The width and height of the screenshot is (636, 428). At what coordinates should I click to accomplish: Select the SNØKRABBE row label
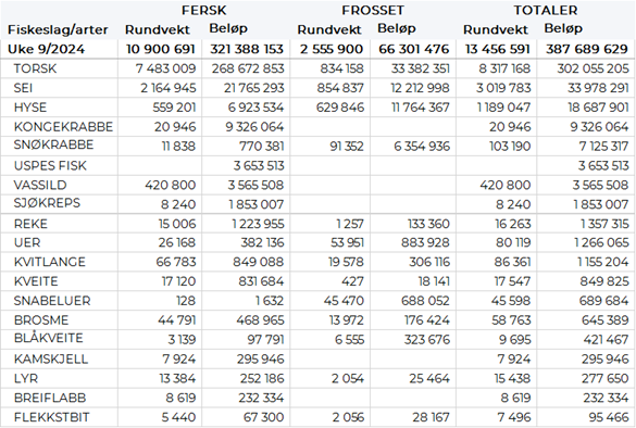[x=54, y=145]
